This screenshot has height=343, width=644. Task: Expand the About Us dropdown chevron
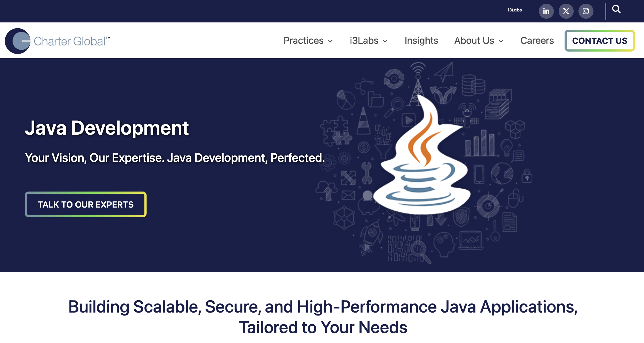click(x=501, y=41)
